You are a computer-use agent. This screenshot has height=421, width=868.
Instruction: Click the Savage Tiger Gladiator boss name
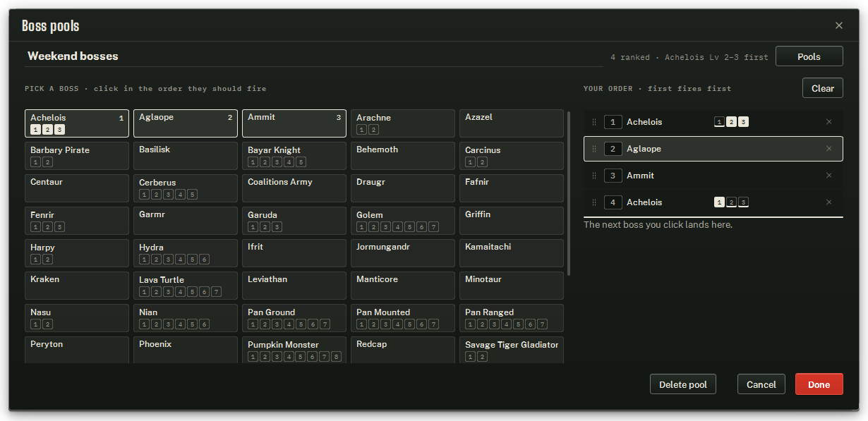click(512, 345)
